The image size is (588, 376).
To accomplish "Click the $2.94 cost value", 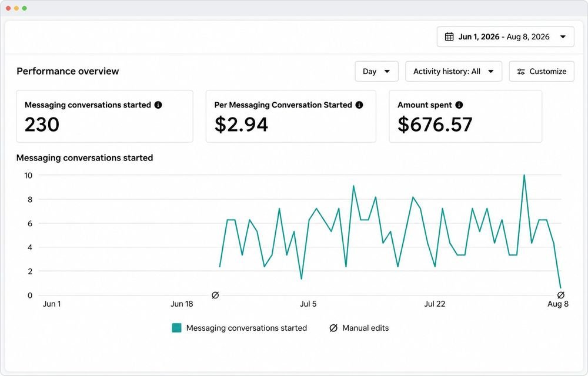I will pos(241,125).
